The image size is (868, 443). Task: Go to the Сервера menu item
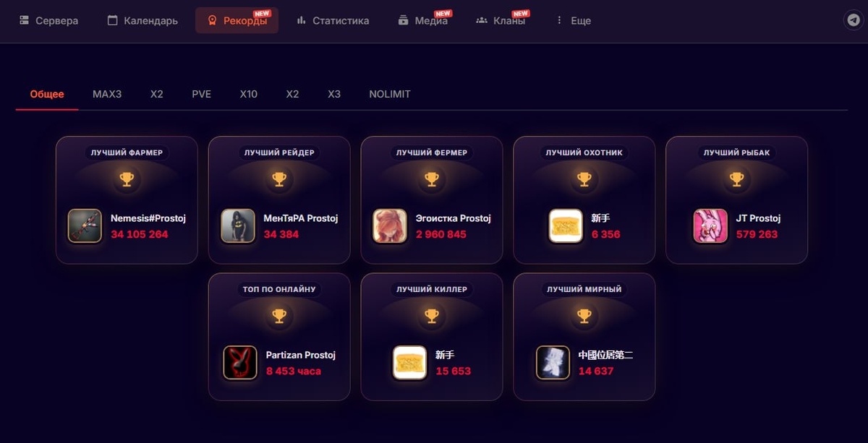(x=49, y=21)
